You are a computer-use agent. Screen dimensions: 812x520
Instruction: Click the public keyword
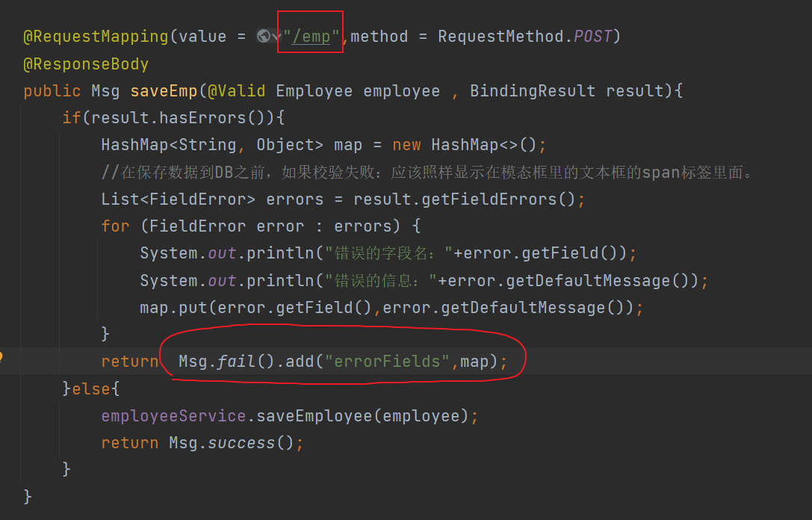52,91
